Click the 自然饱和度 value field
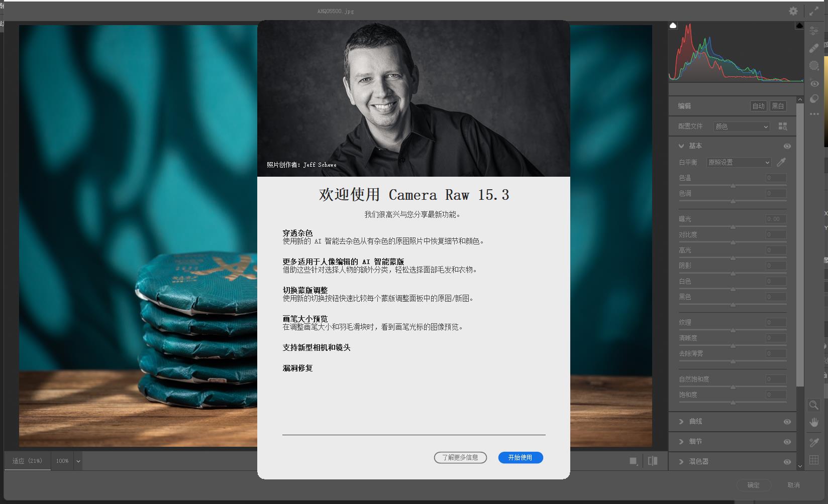Image resolution: width=828 pixels, height=504 pixels. click(x=776, y=379)
